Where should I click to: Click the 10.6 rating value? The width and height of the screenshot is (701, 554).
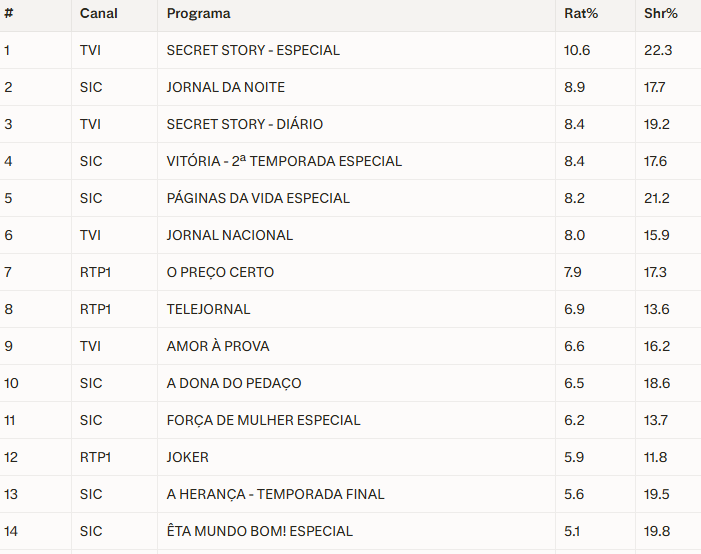click(577, 50)
